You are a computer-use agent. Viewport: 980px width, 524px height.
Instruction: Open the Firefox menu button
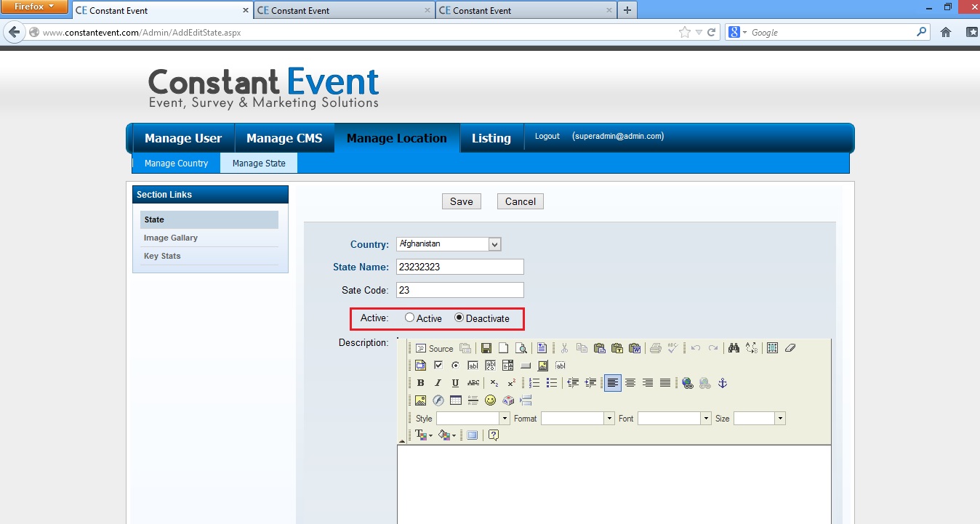pyautogui.click(x=35, y=7)
